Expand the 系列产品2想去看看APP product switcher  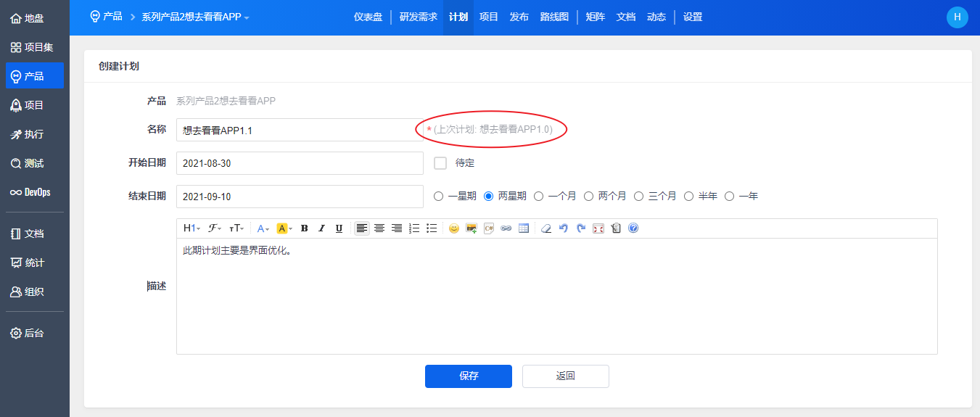tap(195, 17)
